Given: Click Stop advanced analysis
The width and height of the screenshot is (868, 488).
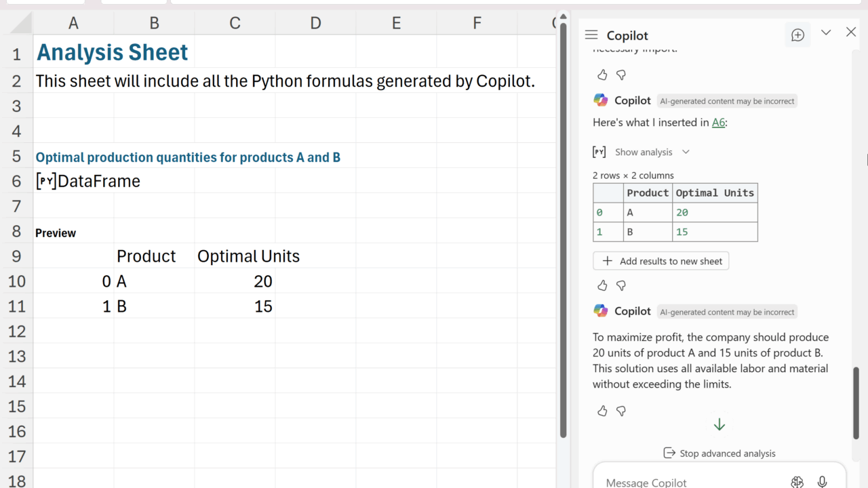Looking at the screenshot, I should pos(719,453).
